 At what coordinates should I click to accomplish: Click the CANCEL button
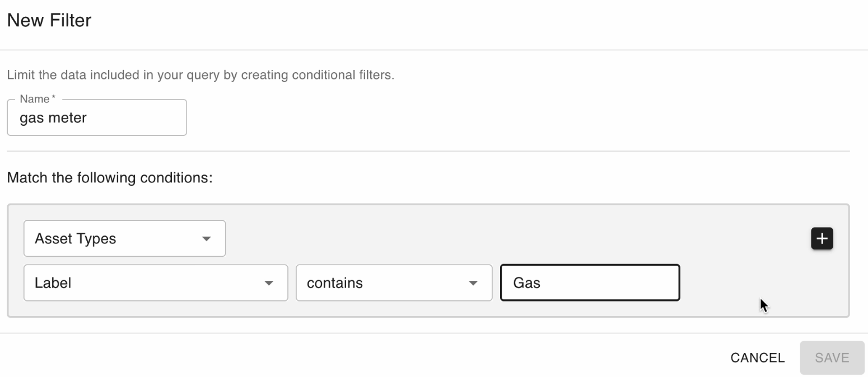[757, 358]
